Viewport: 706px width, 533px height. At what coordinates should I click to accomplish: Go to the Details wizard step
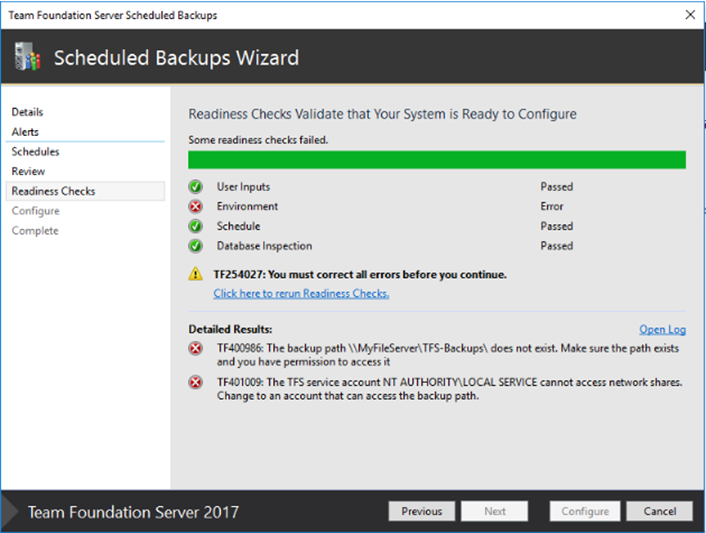27,112
